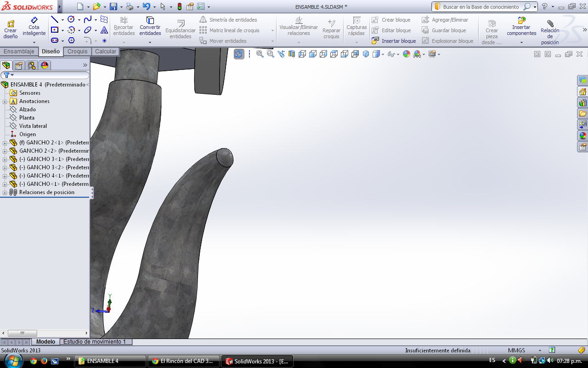
Task: Click the Print icon in top toolbar
Action: [x=130, y=6]
